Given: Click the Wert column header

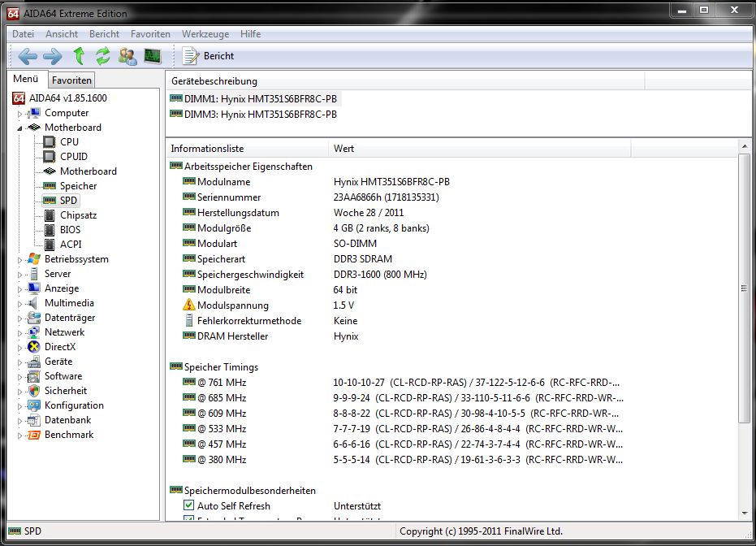Looking at the screenshot, I should coord(479,149).
